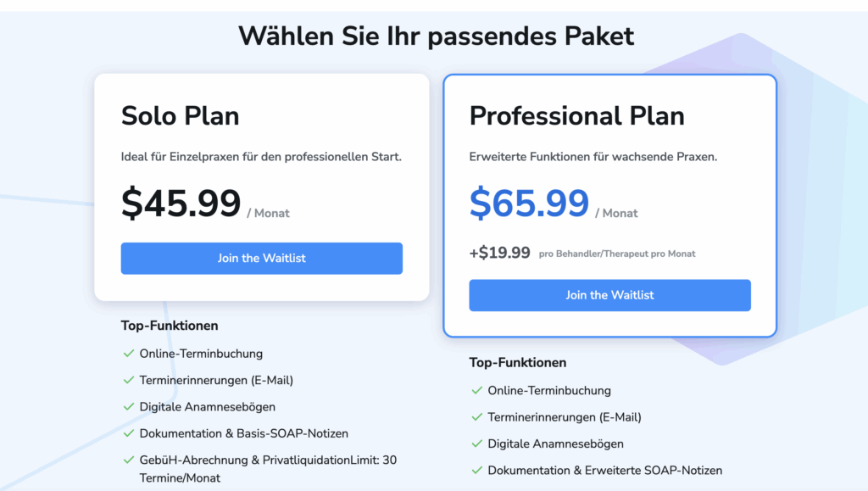Click the $65.99 price text
The width and height of the screenshot is (868, 491).
(529, 204)
